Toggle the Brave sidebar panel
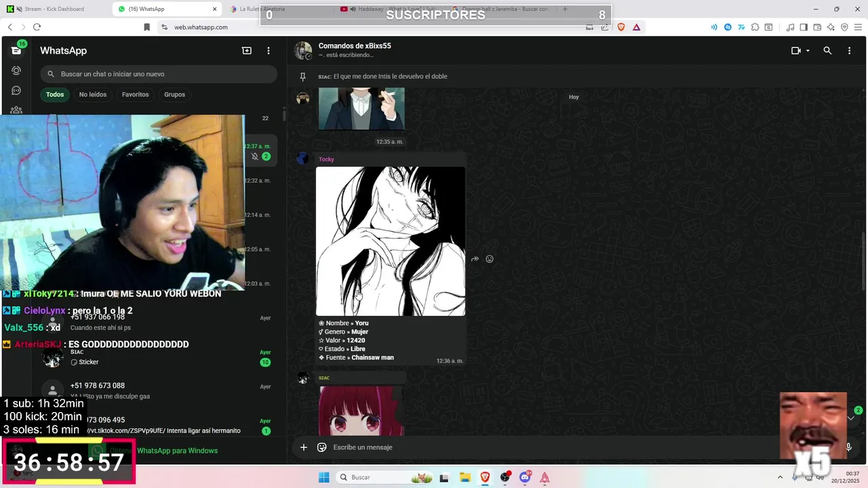Screen dimensions: 868x488 click(x=804, y=27)
